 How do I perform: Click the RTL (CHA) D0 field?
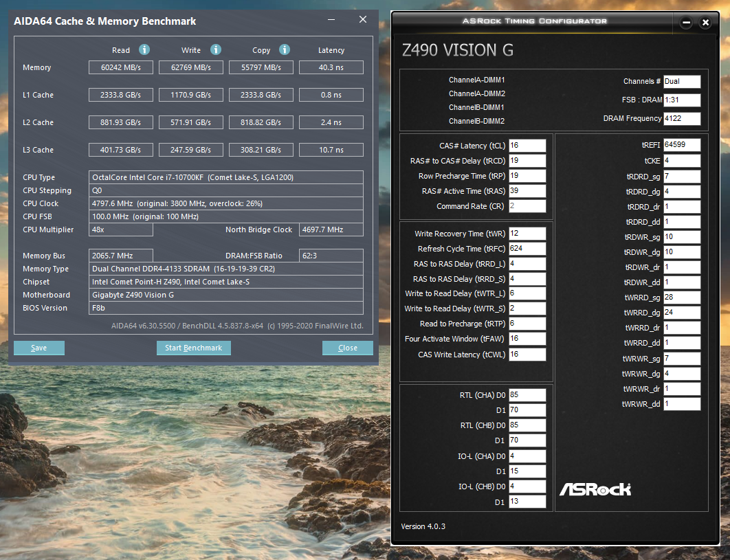(x=527, y=395)
